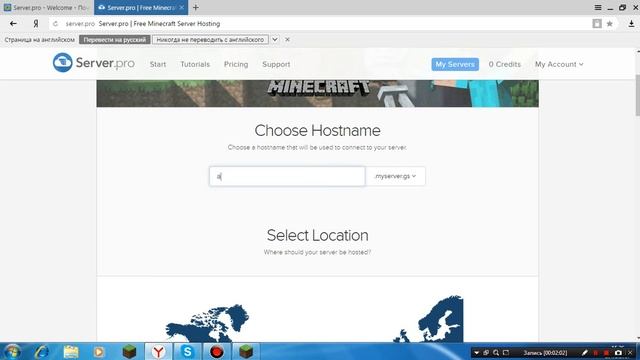Expand the recorder bar dropdown arrow

coord(476,353)
